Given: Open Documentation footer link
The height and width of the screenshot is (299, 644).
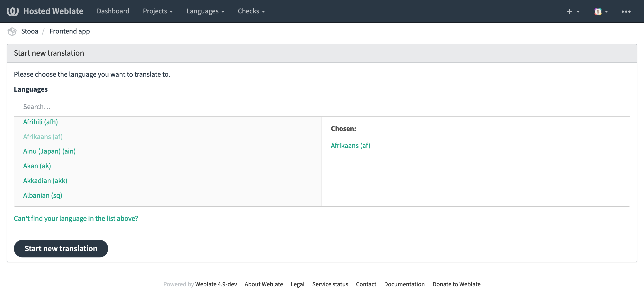Looking at the screenshot, I should (x=404, y=284).
